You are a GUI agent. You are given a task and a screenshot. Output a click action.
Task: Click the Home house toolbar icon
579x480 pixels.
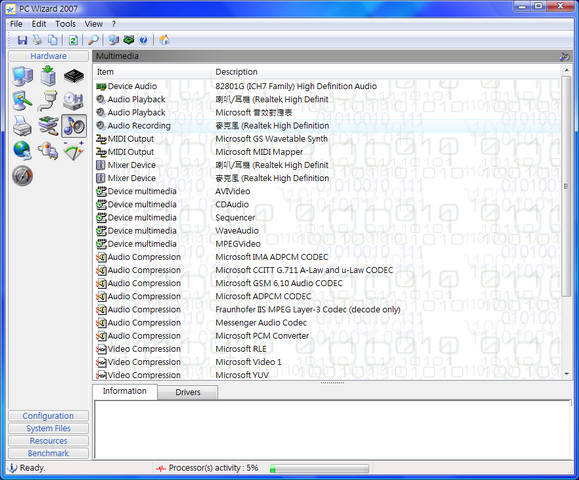pos(164,40)
